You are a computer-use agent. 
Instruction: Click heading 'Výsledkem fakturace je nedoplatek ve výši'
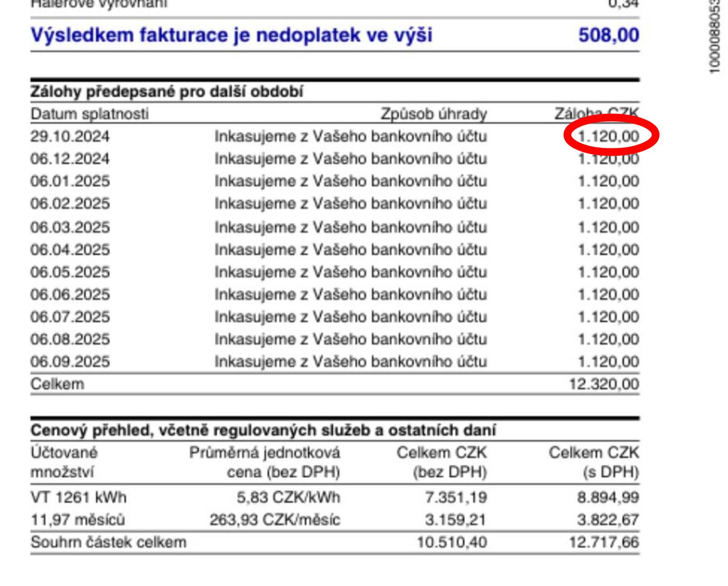[231, 36]
